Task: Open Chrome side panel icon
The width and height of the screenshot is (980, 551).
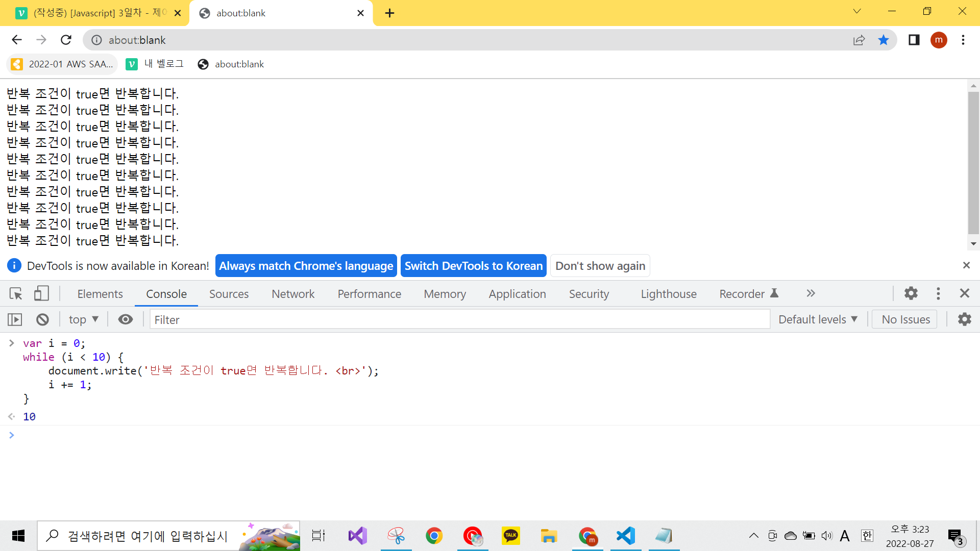Action: (x=914, y=40)
